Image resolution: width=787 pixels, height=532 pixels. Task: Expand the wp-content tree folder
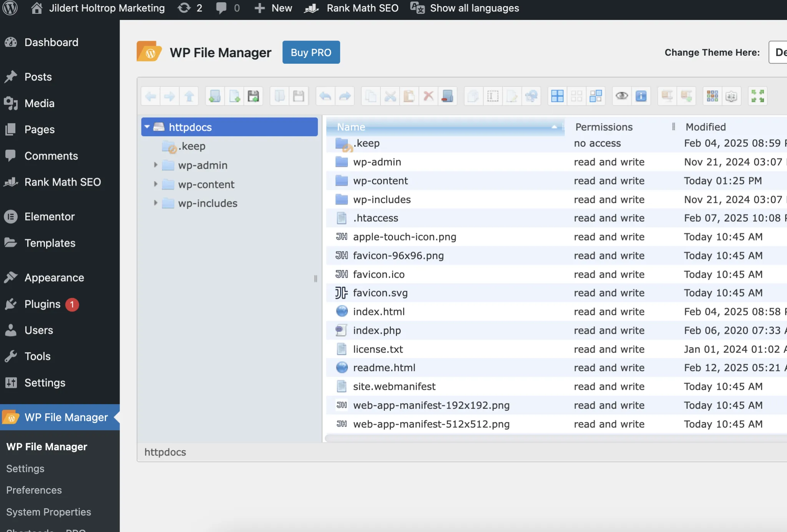click(x=156, y=184)
